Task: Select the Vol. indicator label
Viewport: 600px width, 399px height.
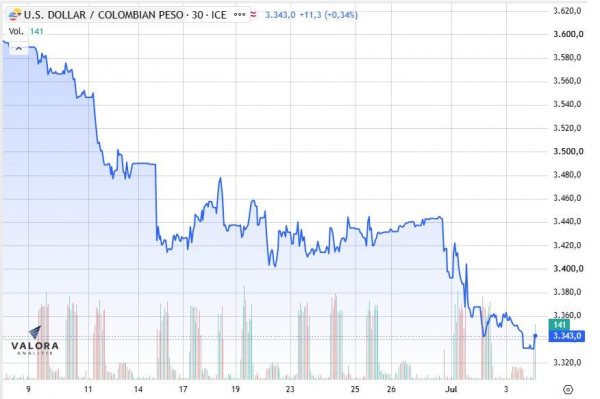Action: coord(16,31)
